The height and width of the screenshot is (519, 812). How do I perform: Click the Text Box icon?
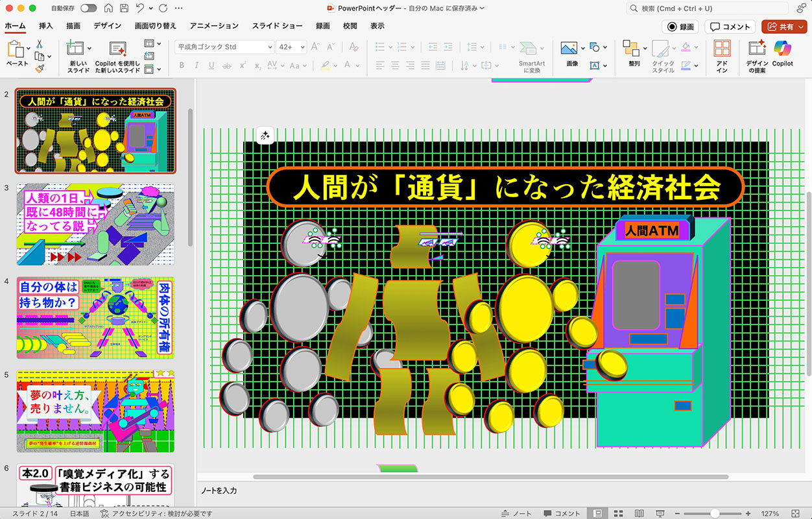click(x=595, y=66)
